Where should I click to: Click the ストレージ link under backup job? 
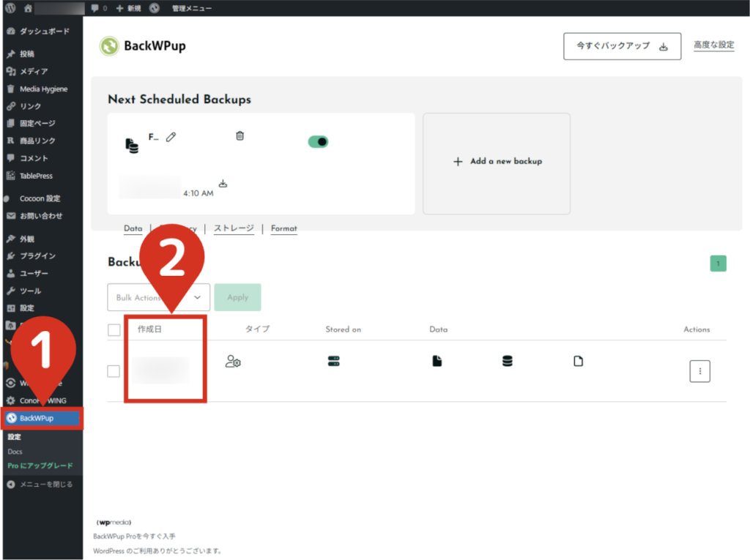click(x=234, y=228)
